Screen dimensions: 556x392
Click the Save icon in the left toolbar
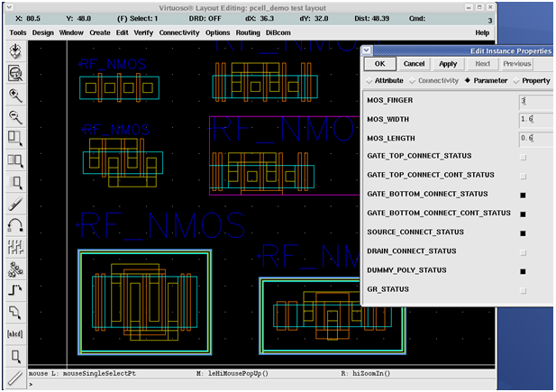point(14,51)
